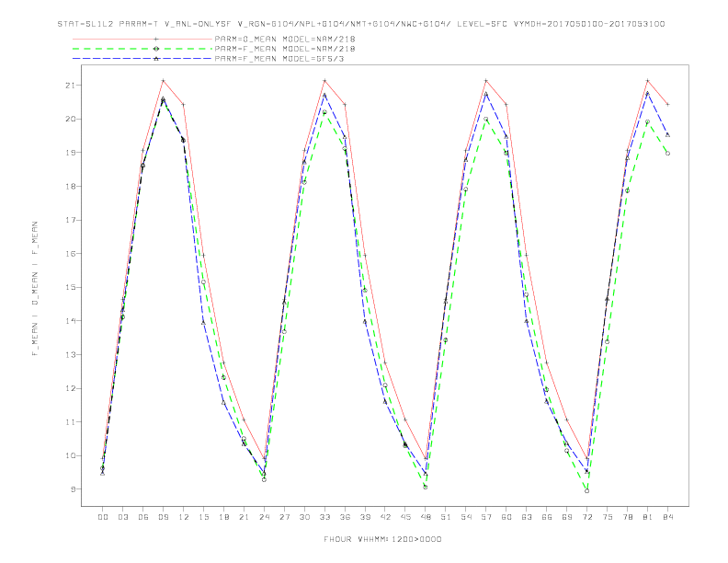This screenshot has height=563, width=728.
Task: Click y-axis tick label 20
Action: (x=70, y=119)
